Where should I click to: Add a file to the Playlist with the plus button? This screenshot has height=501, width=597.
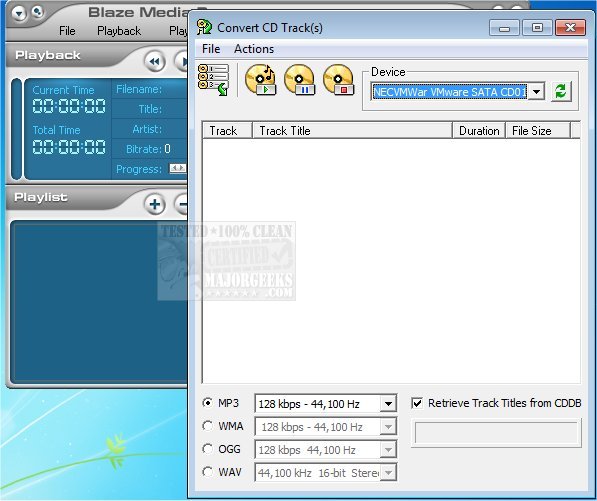click(155, 204)
